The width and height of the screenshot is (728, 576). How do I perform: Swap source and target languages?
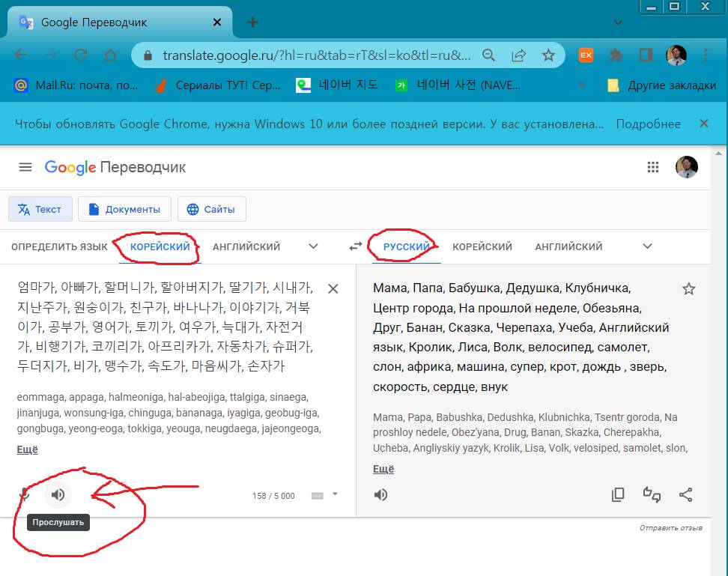356,246
